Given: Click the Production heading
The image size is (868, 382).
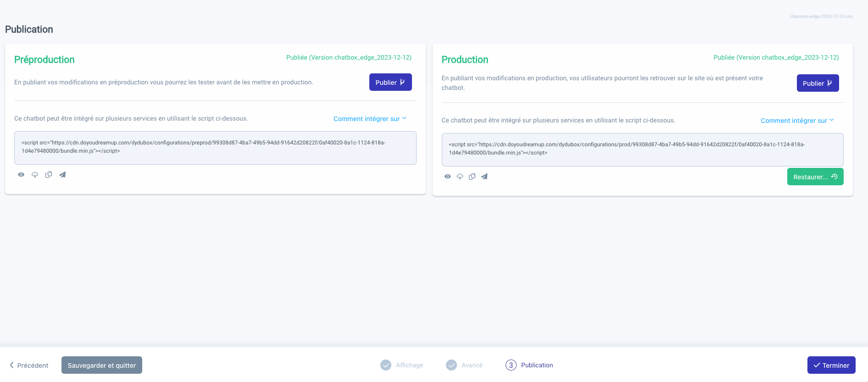Looking at the screenshot, I should click(465, 60).
